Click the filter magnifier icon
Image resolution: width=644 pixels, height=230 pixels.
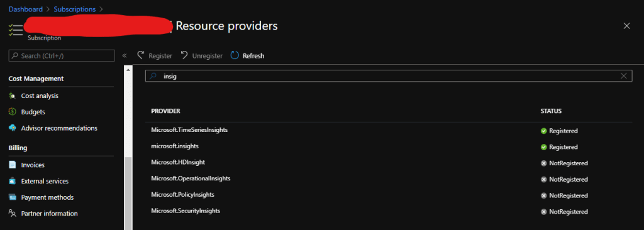[x=153, y=76]
